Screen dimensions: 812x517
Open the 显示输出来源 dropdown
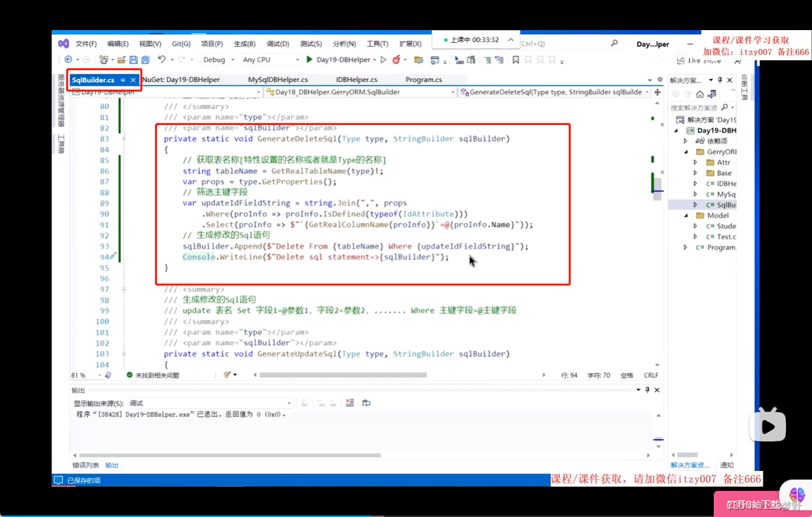210,403
